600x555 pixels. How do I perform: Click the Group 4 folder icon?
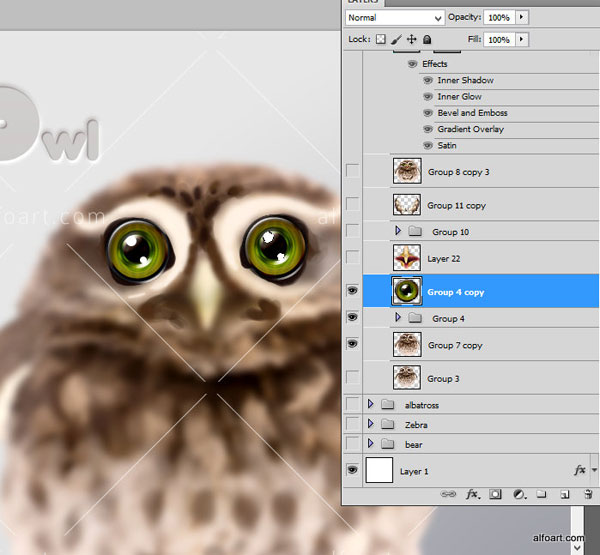[x=415, y=318]
